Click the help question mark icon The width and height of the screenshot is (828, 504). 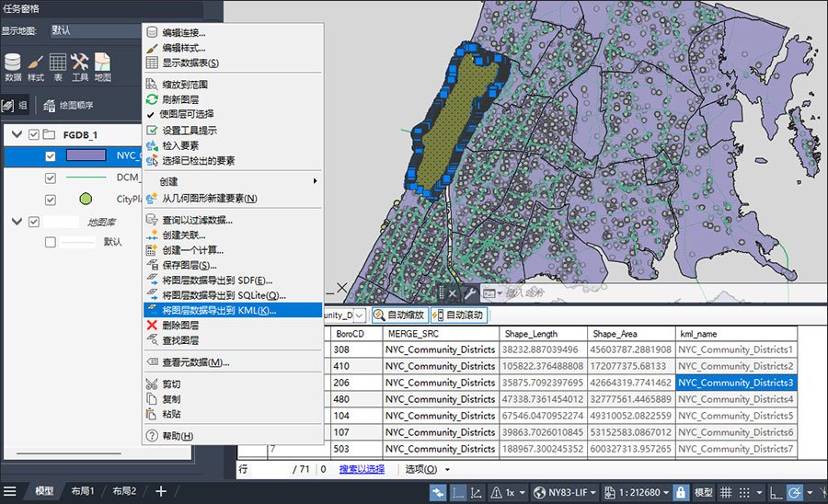click(152, 435)
